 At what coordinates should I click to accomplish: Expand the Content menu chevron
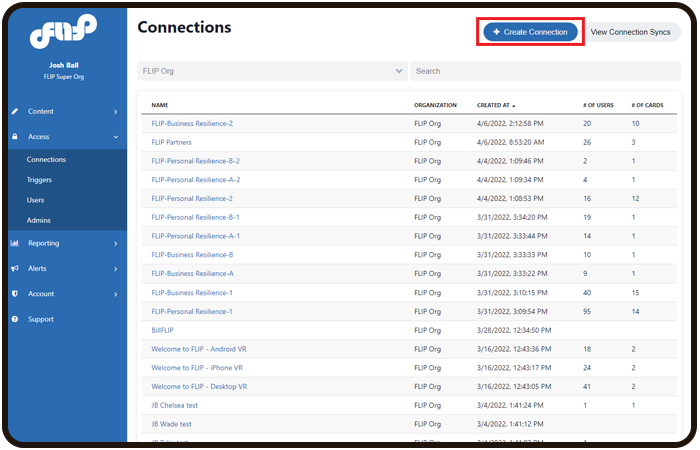tap(116, 112)
